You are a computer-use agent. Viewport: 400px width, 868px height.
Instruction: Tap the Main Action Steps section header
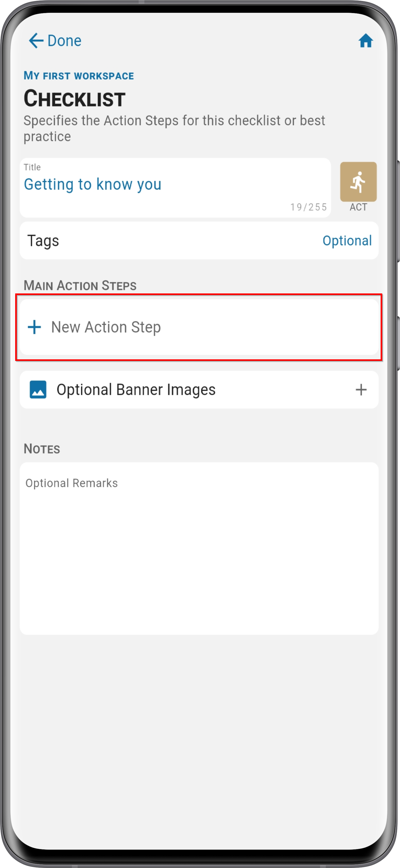(80, 285)
